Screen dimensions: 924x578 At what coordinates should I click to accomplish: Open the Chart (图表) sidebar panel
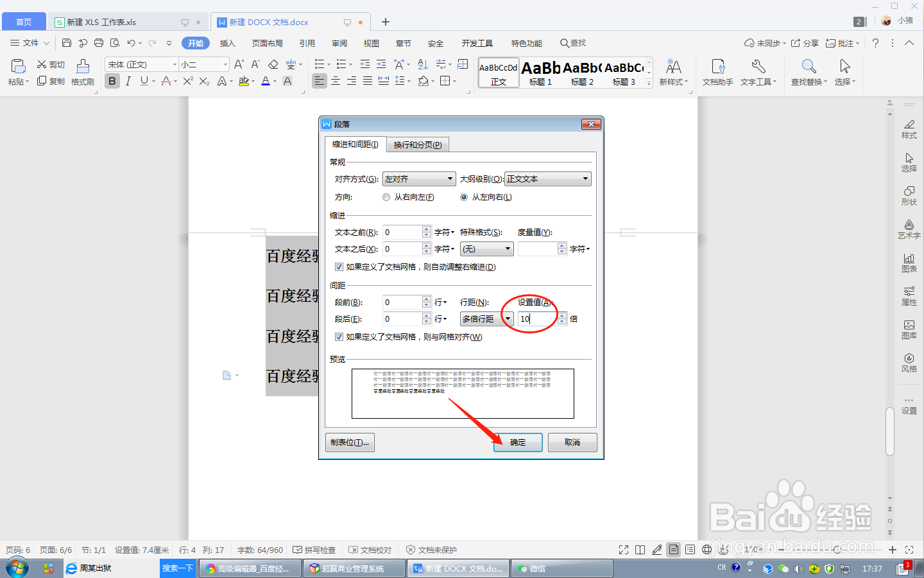(x=909, y=262)
